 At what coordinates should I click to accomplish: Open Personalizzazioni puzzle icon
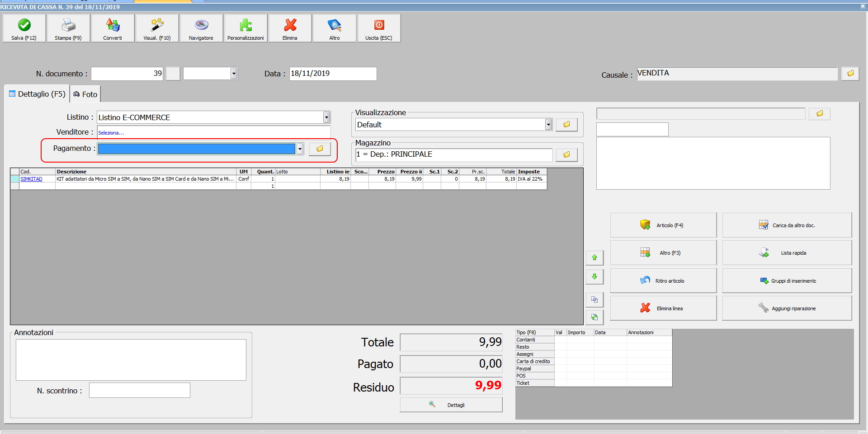(245, 28)
